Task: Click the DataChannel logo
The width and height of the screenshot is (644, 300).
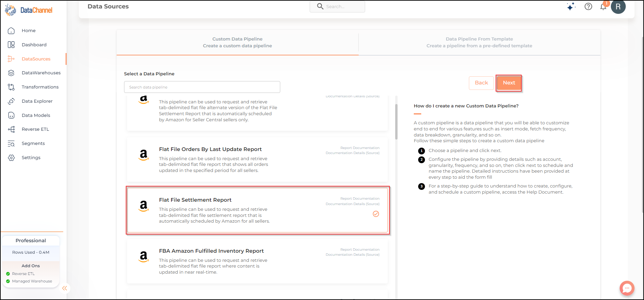Action: [x=29, y=10]
